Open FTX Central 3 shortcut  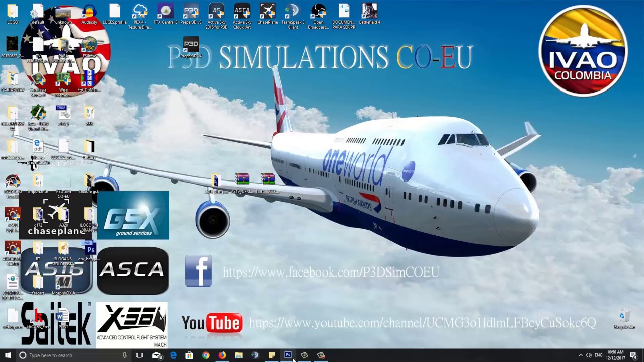166,14
